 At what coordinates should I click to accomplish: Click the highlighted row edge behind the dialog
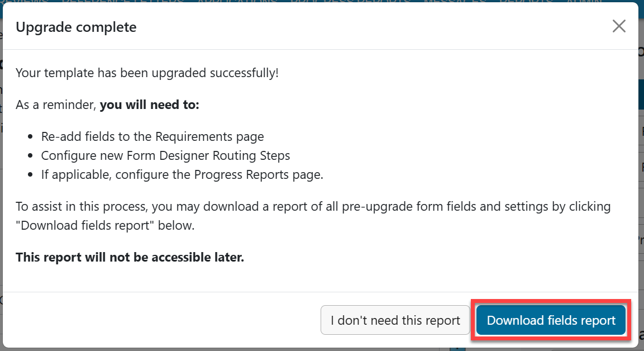[641, 93]
